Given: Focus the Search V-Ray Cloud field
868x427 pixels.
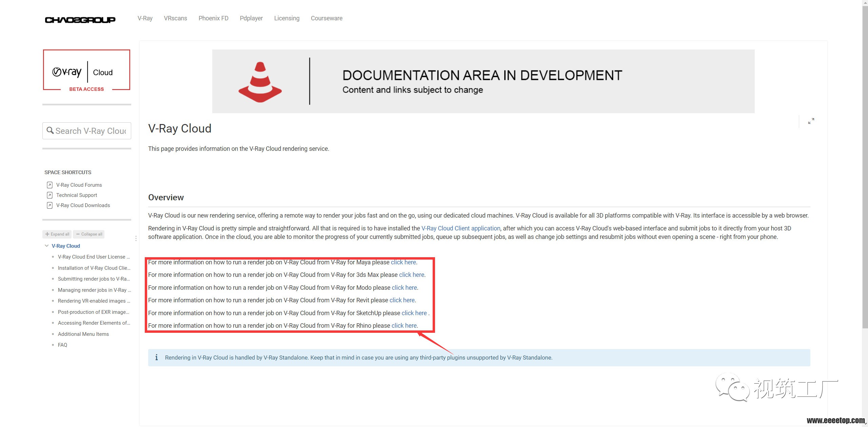Looking at the screenshot, I should click(x=87, y=131).
